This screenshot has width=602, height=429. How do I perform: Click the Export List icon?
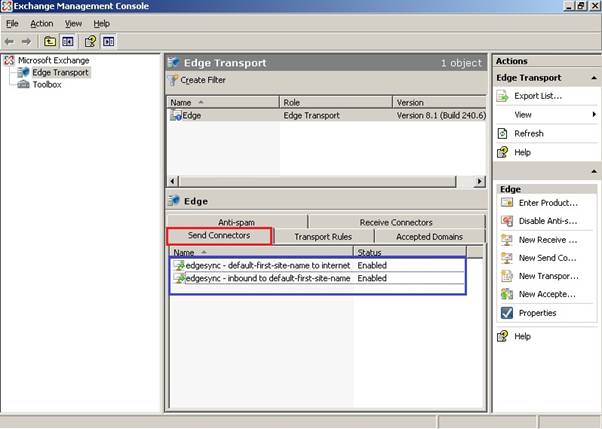click(x=502, y=96)
